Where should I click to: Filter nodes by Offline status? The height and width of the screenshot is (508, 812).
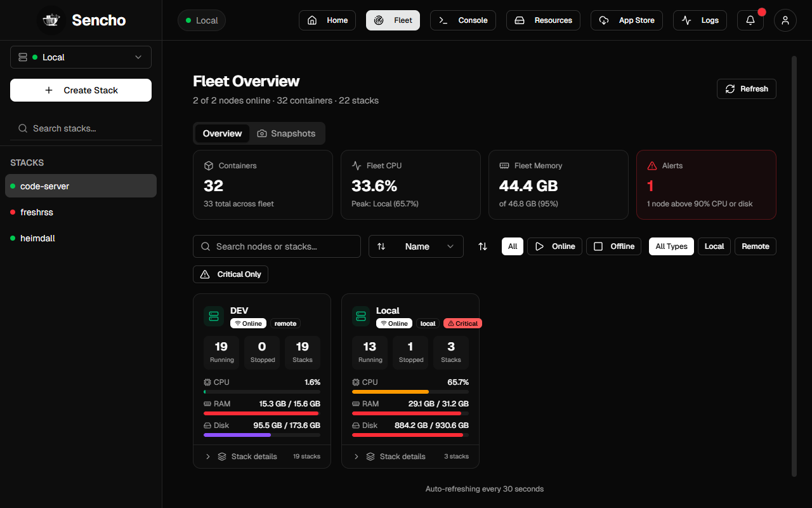(x=613, y=246)
